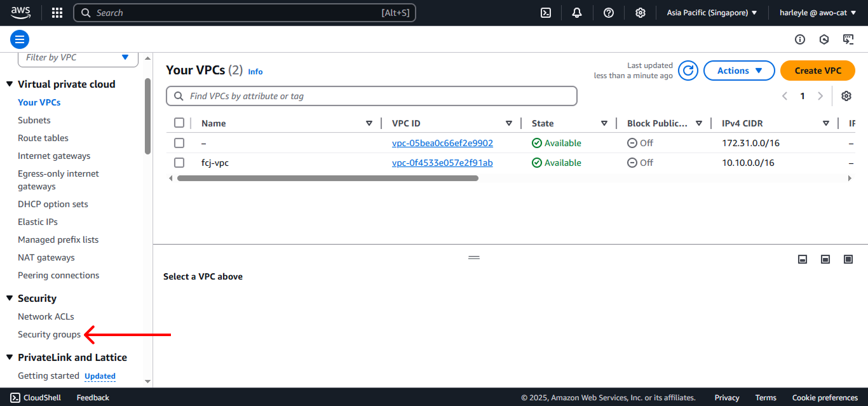
Task: Open the hexagon icon in page toolbar
Action: (824, 39)
